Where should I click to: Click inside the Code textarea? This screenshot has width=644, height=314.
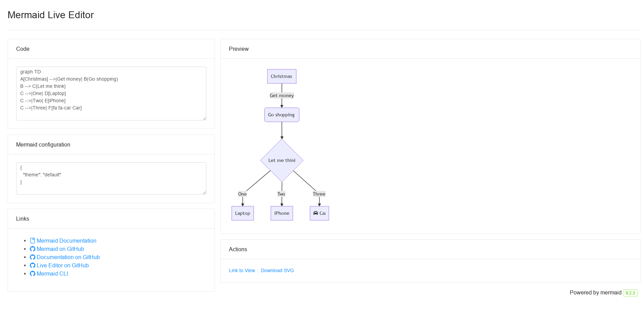(111, 93)
